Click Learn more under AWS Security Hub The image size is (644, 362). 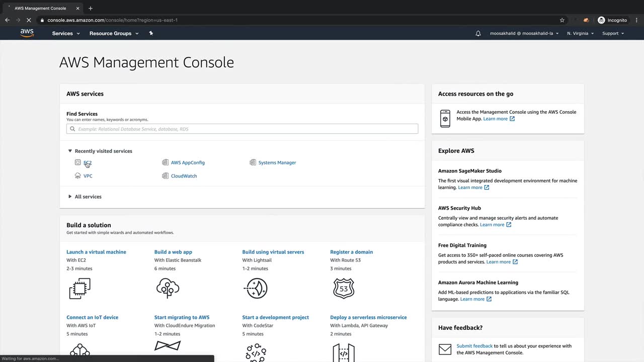click(496, 225)
